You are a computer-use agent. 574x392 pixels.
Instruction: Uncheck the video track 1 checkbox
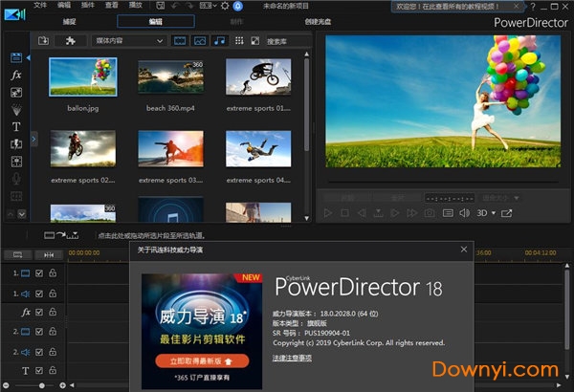pyautogui.click(x=38, y=273)
